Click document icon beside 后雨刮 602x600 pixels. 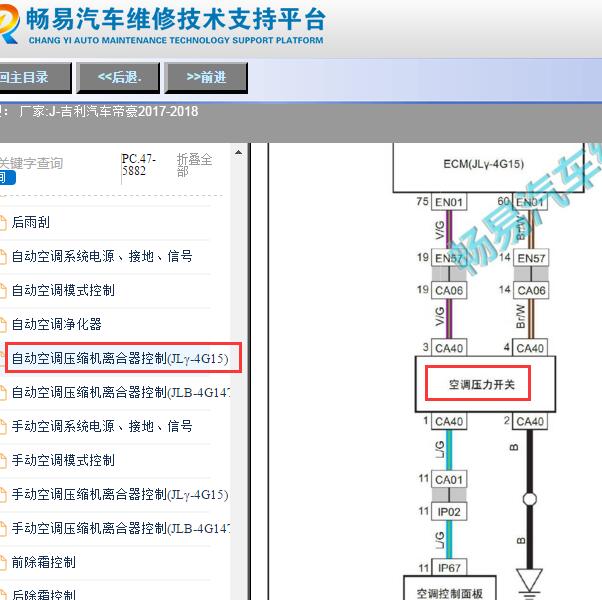[x=3, y=223]
